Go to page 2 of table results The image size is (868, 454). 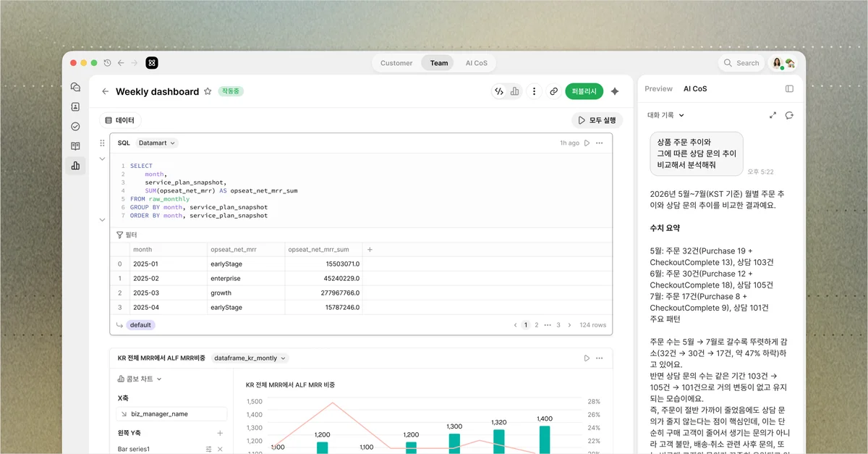[536, 325]
